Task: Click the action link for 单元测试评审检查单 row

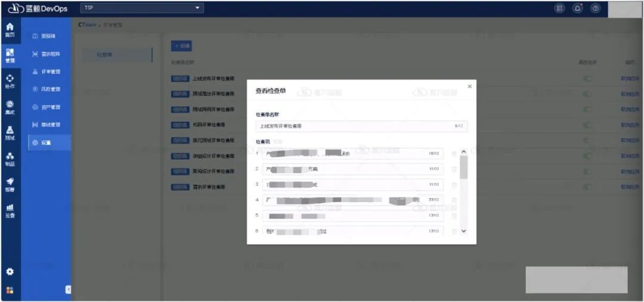Action: coord(630,141)
